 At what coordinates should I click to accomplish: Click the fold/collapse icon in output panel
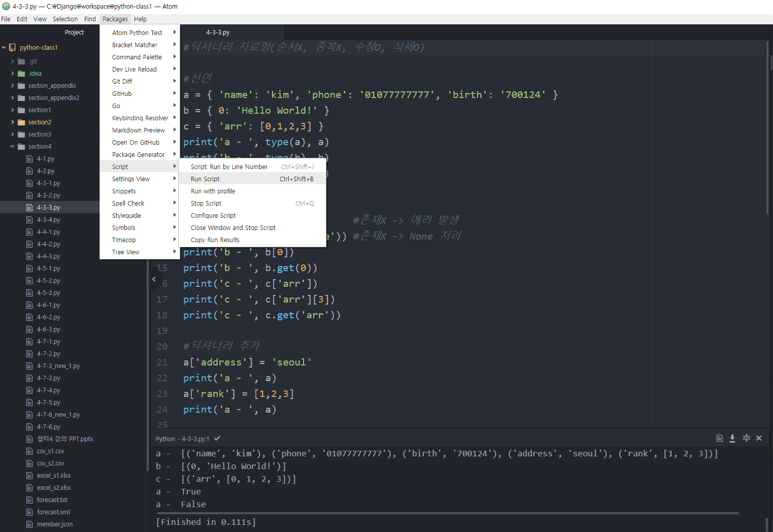746,438
